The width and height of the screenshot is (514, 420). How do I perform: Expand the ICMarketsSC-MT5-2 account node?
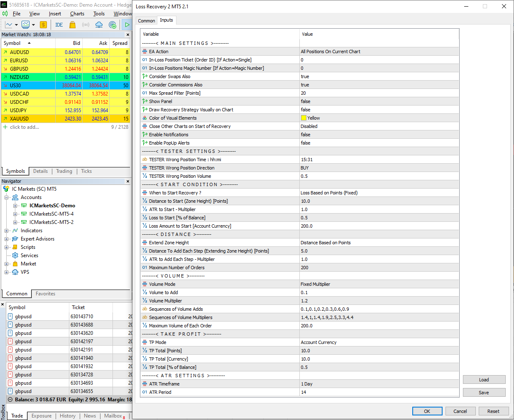(x=15, y=222)
